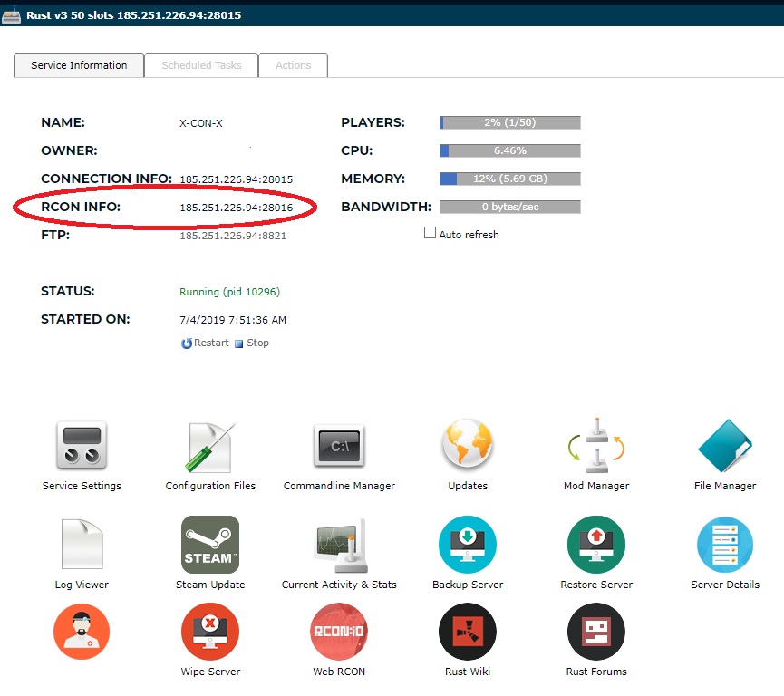Enable the Auto refresh checkbox
This screenshot has height=696, width=784.
pos(431,234)
